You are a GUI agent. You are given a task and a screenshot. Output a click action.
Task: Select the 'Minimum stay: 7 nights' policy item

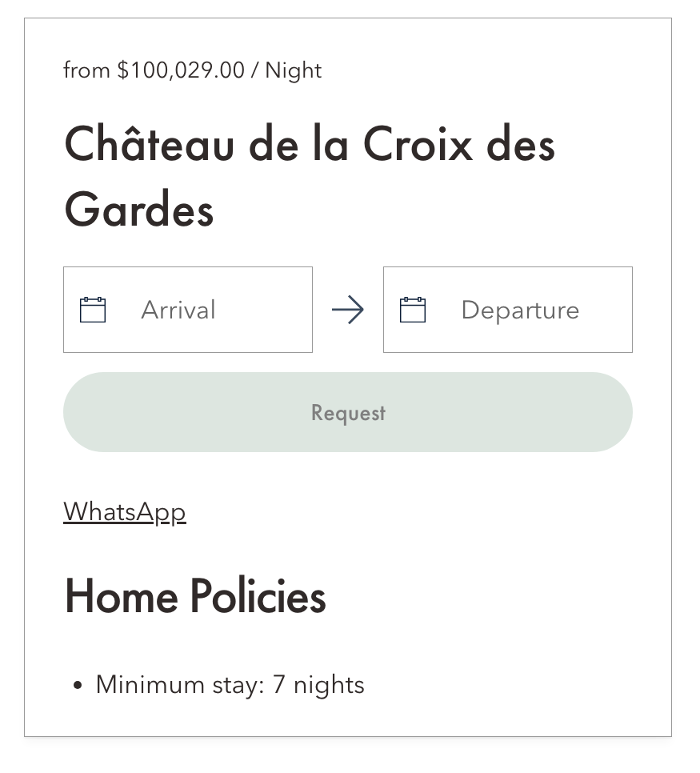230,685
